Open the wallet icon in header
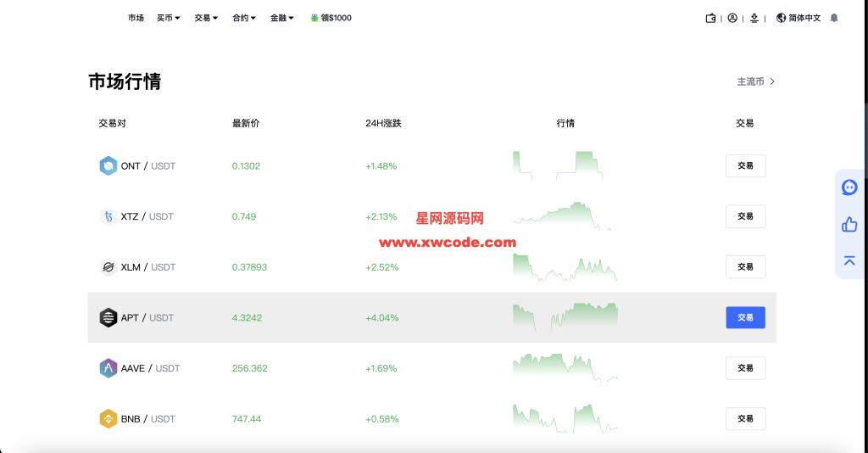This screenshot has height=453, width=868. pyautogui.click(x=710, y=18)
